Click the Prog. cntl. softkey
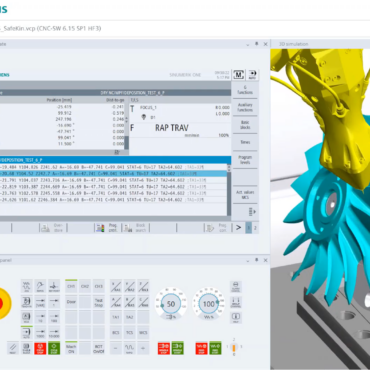 point(107,228)
